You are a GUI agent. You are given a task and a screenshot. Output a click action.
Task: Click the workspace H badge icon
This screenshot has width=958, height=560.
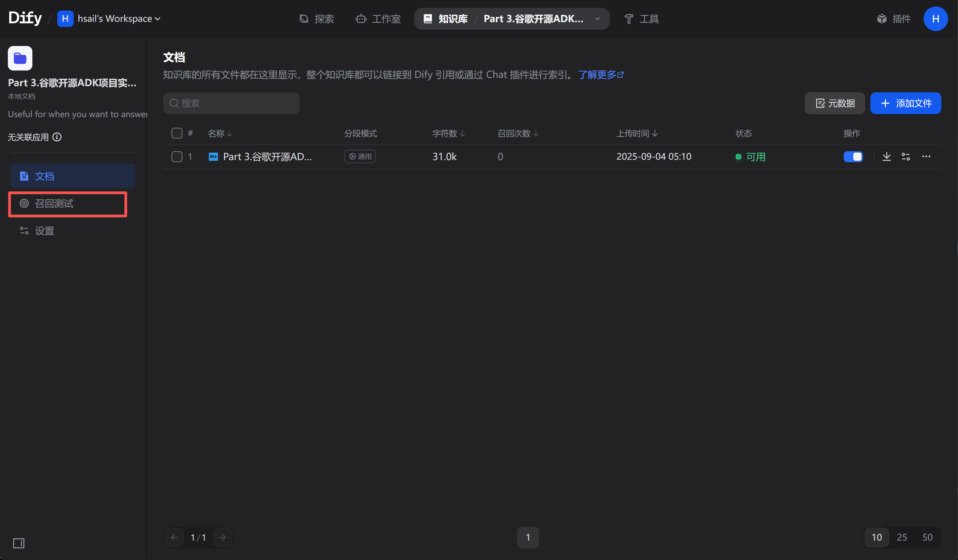tap(65, 19)
